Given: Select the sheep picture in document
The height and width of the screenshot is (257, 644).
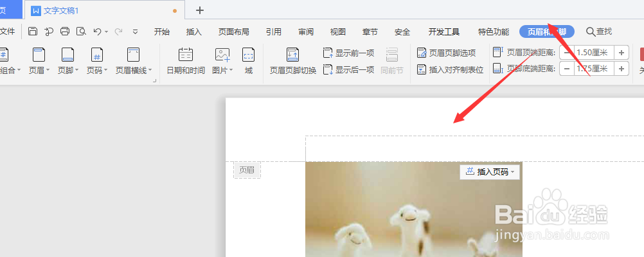Looking at the screenshot, I should (x=414, y=209).
